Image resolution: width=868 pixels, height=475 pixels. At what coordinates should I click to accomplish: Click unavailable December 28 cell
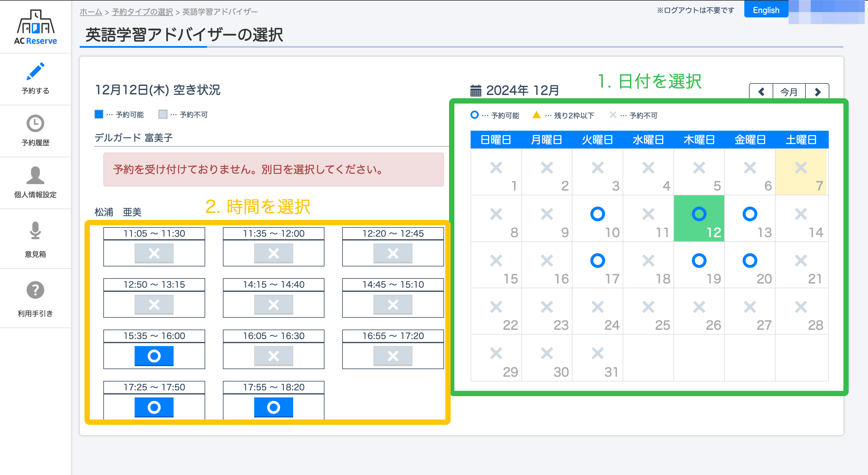(x=802, y=311)
